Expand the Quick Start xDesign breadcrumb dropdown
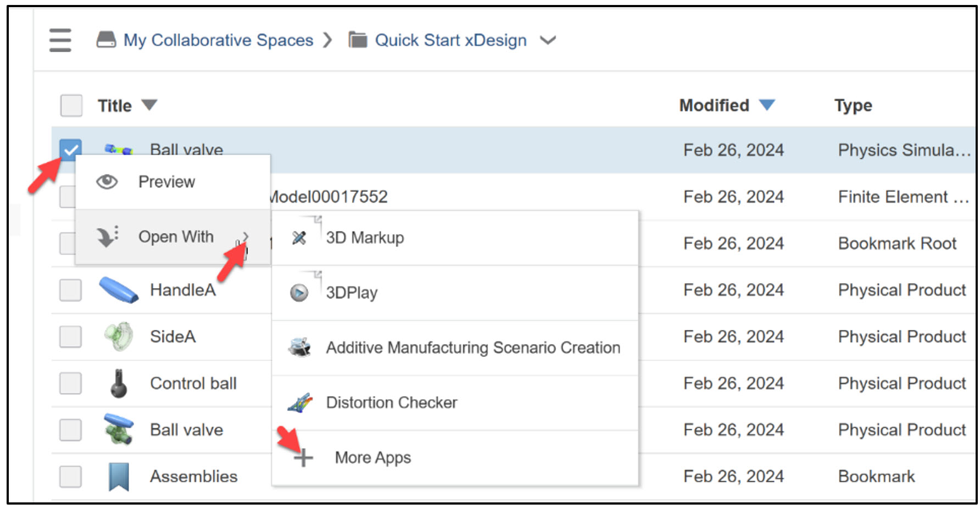The height and width of the screenshot is (509, 980). pos(548,40)
